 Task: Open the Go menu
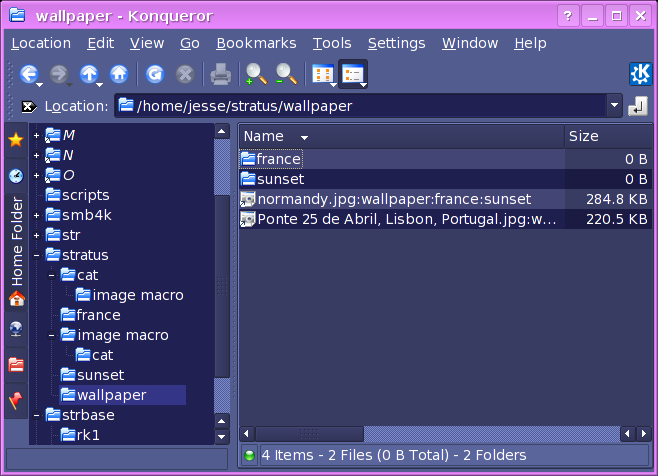tap(190, 43)
